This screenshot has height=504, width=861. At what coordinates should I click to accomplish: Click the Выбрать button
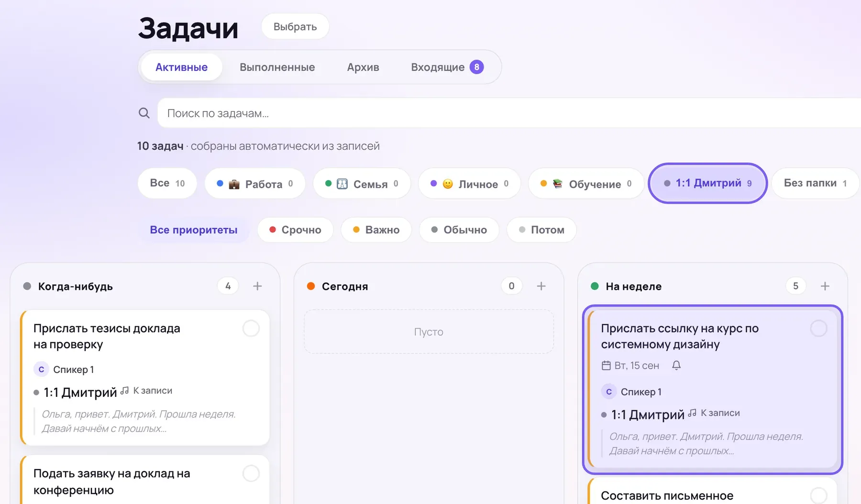coord(295,26)
